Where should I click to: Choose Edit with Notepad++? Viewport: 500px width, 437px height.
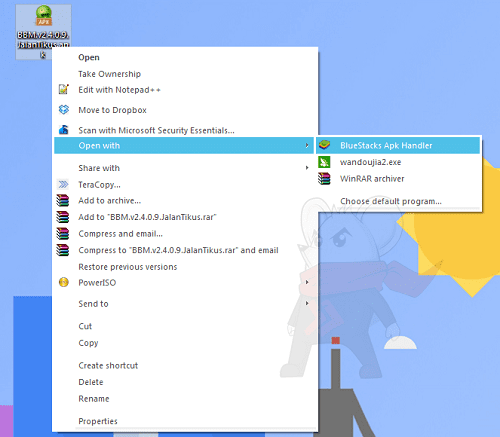(x=184, y=90)
